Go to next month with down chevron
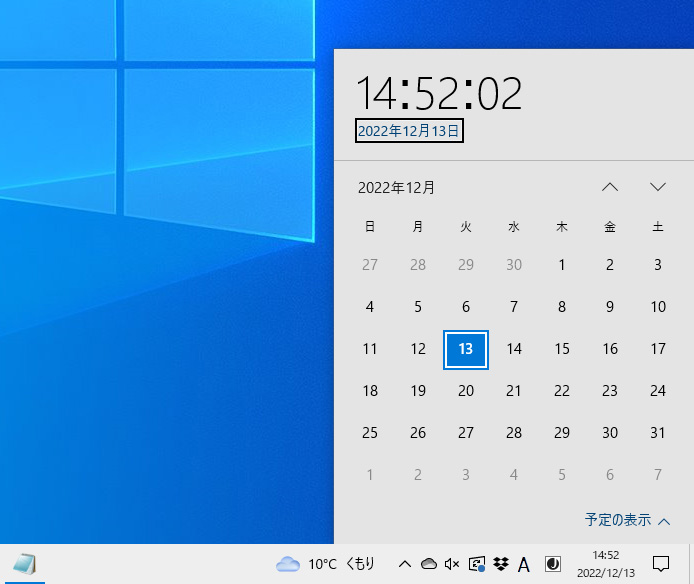 658,187
